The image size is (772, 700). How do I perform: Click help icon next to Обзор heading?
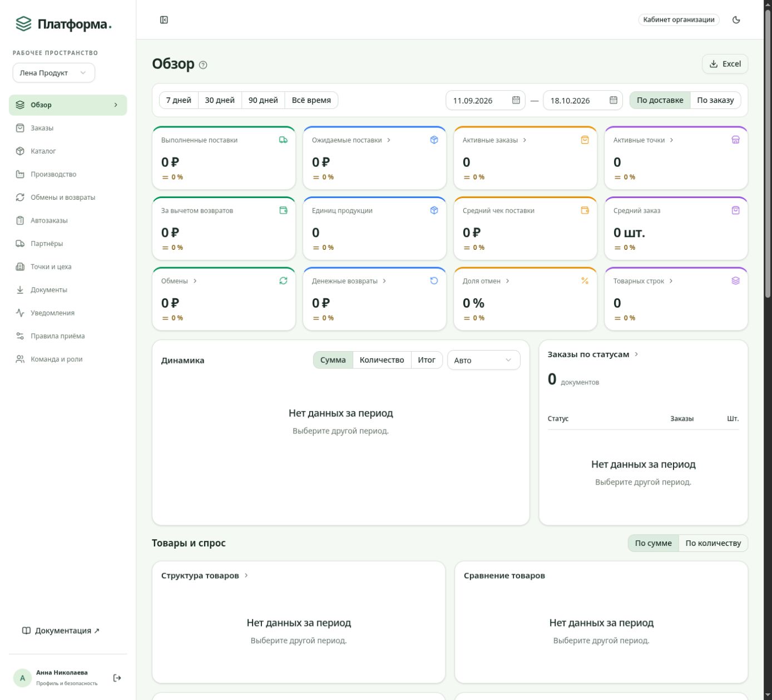pos(203,65)
